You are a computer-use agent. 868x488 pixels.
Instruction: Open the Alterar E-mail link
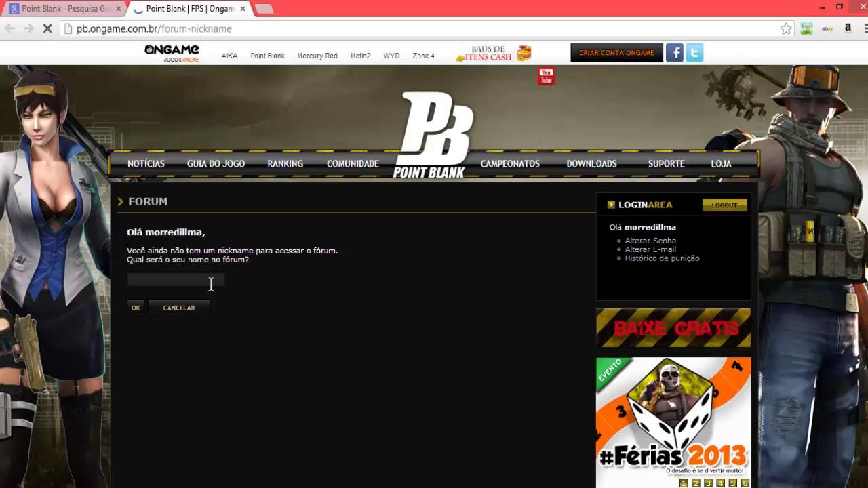(x=650, y=249)
